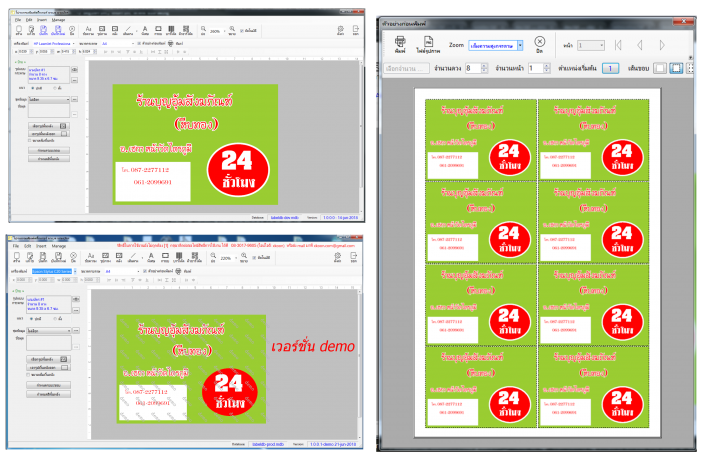Click the zoom out magnifier in top window
This screenshot has height=468, width=728.
pyautogui.click(x=203, y=30)
